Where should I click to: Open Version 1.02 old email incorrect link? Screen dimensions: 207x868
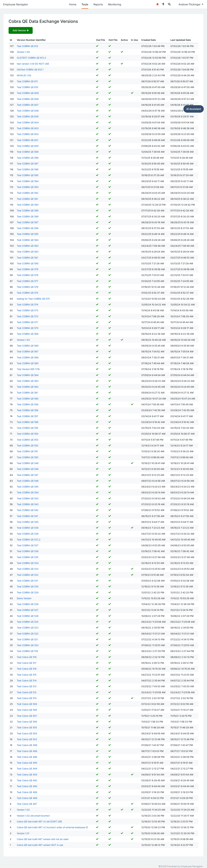tap(33, 815)
